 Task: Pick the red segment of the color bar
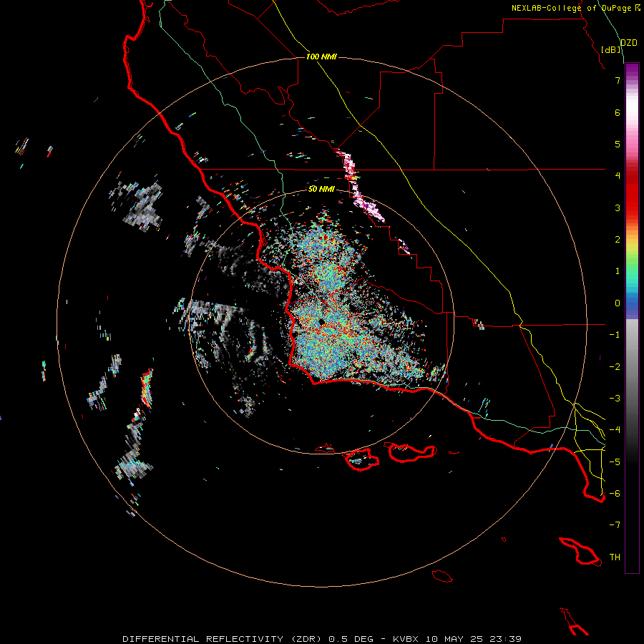tap(632, 191)
